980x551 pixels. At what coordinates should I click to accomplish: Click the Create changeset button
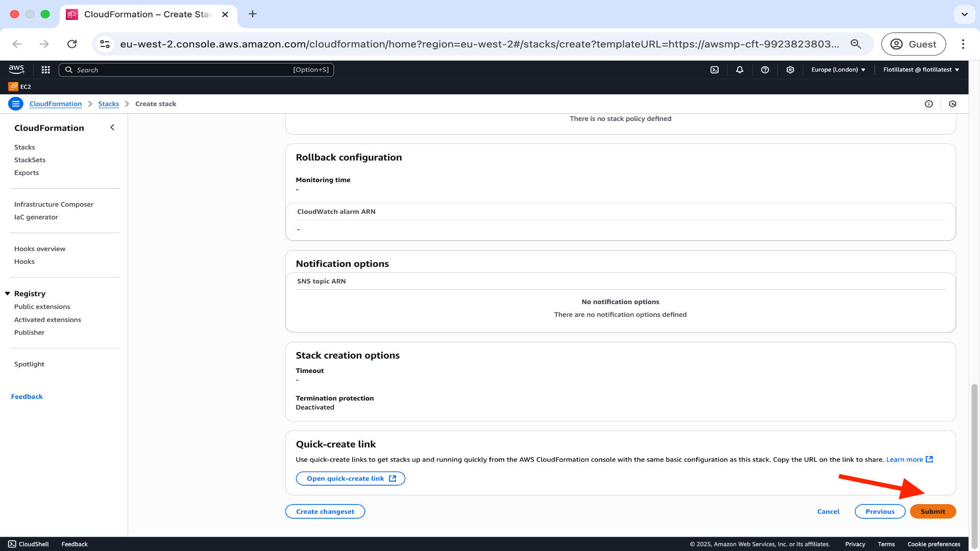click(325, 512)
